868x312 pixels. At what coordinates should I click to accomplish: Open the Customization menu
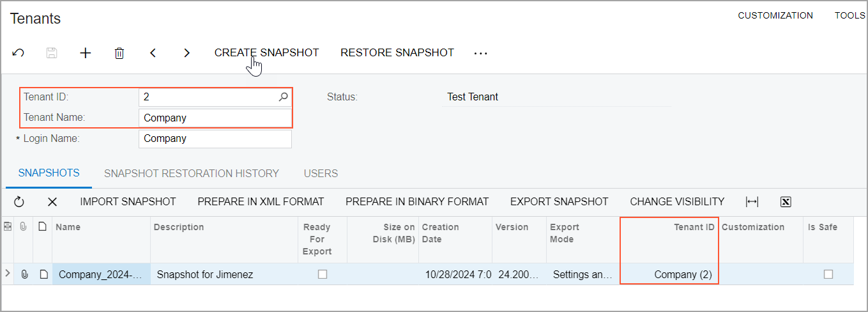pos(775,15)
